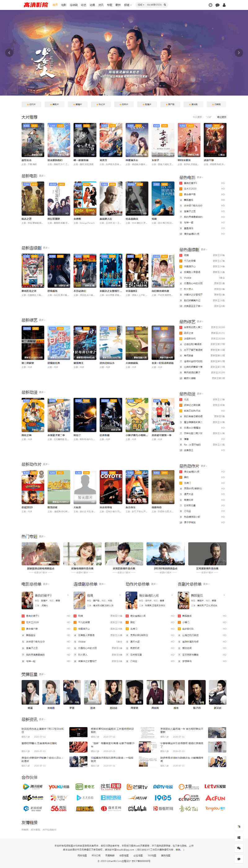Open the message bubble icon in header
Screen dimensions: 248x868
(x=217, y=5)
